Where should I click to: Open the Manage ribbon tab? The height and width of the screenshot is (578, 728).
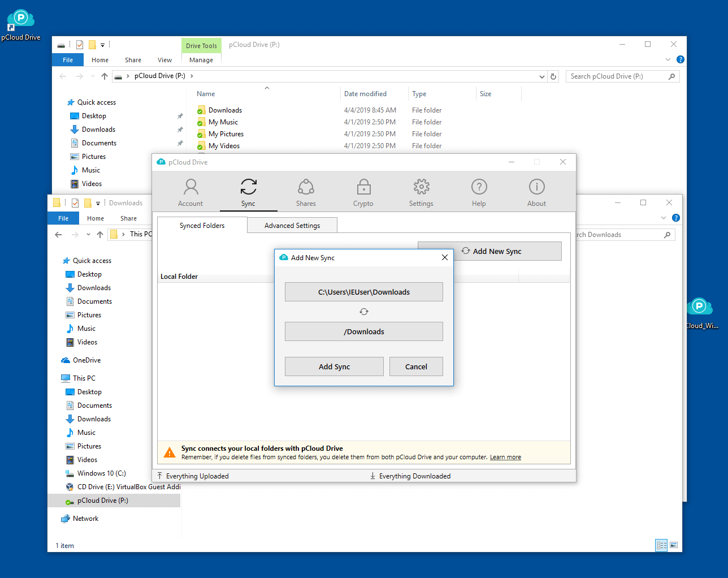(201, 60)
